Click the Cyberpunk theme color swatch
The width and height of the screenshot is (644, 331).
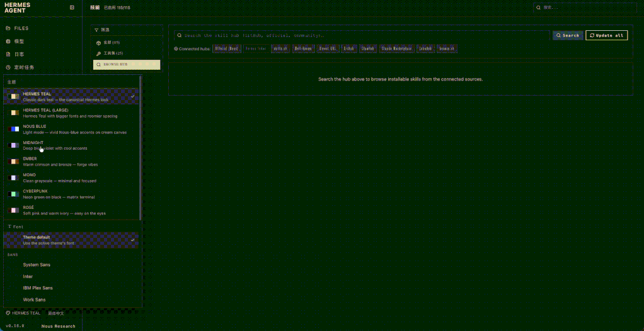pyautogui.click(x=13, y=194)
